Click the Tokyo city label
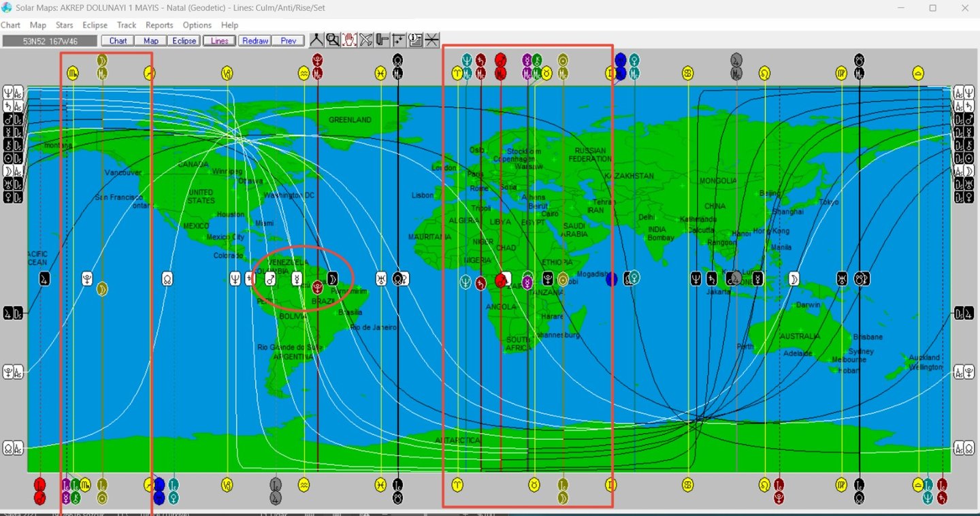The width and height of the screenshot is (980, 516). (829, 202)
